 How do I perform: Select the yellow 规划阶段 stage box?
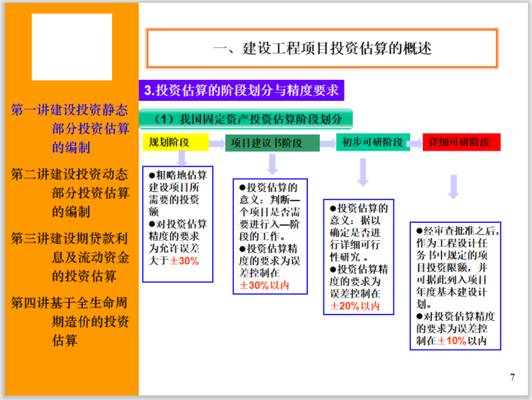[x=175, y=142]
